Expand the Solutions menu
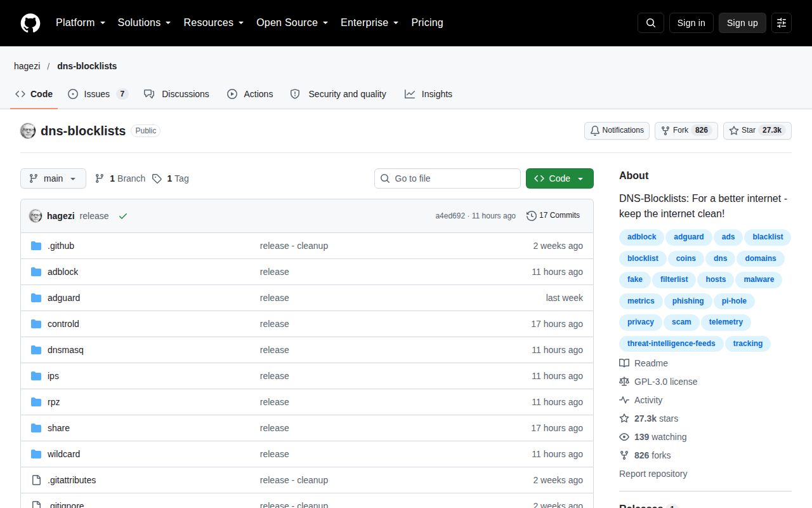The height and width of the screenshot is (508, 812). [145, 23]
